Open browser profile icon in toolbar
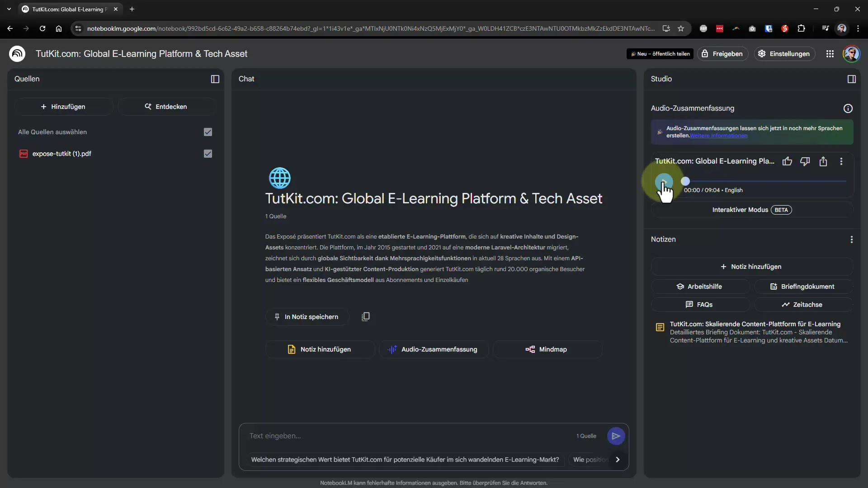 842,28
